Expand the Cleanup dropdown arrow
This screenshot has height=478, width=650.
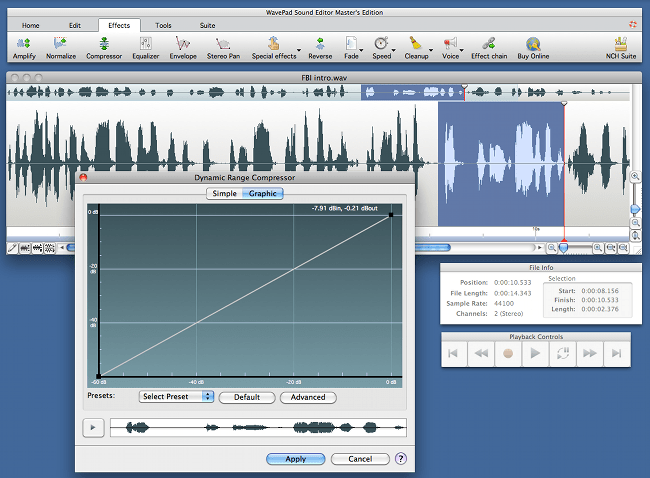click(431, 50)
